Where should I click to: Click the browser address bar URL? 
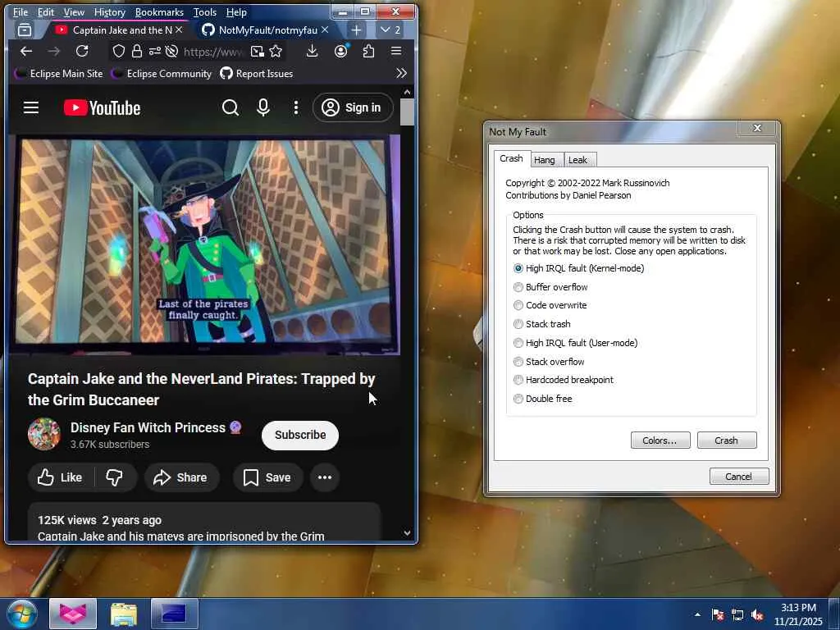213,52
